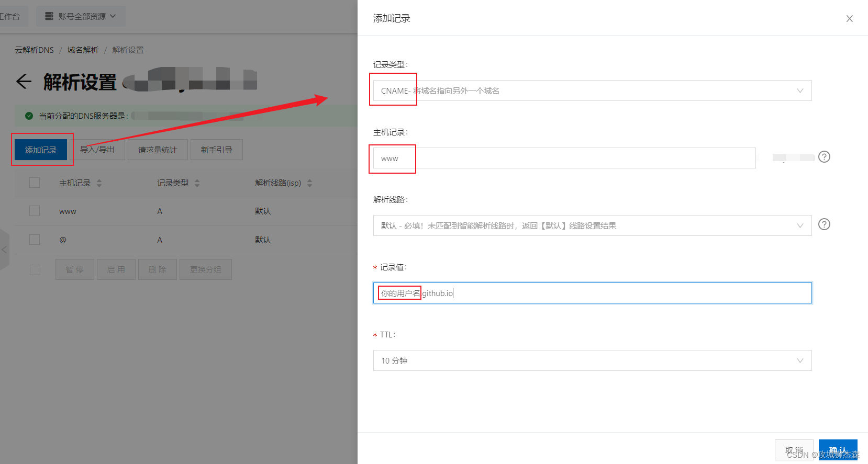The width and height of the screenshot is (868, 464).
Task: Click the 默认 line value in the www row
Action: 263,211
